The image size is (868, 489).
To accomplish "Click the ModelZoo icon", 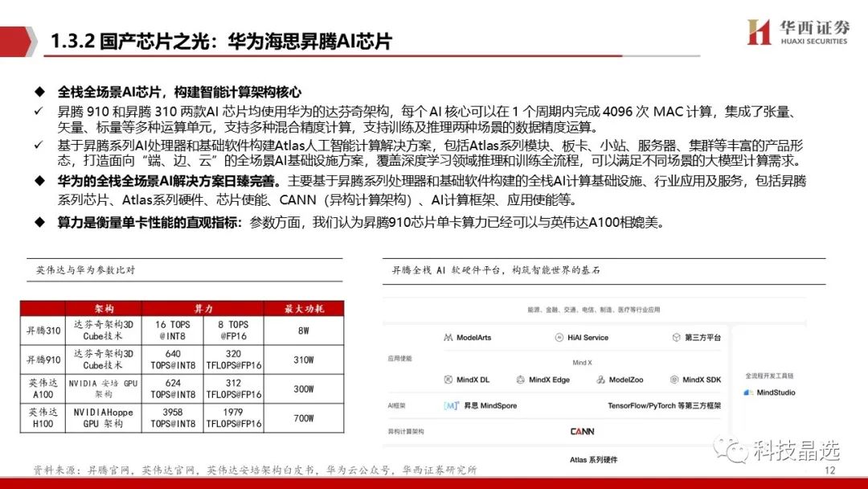I will click(x=600, y=380).
